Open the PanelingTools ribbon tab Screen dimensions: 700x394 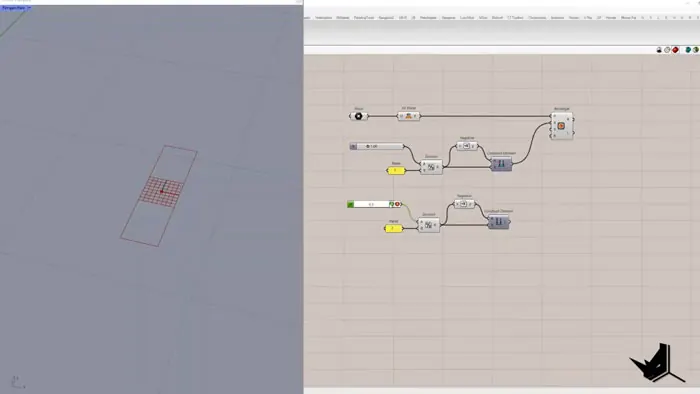(364, 18)
